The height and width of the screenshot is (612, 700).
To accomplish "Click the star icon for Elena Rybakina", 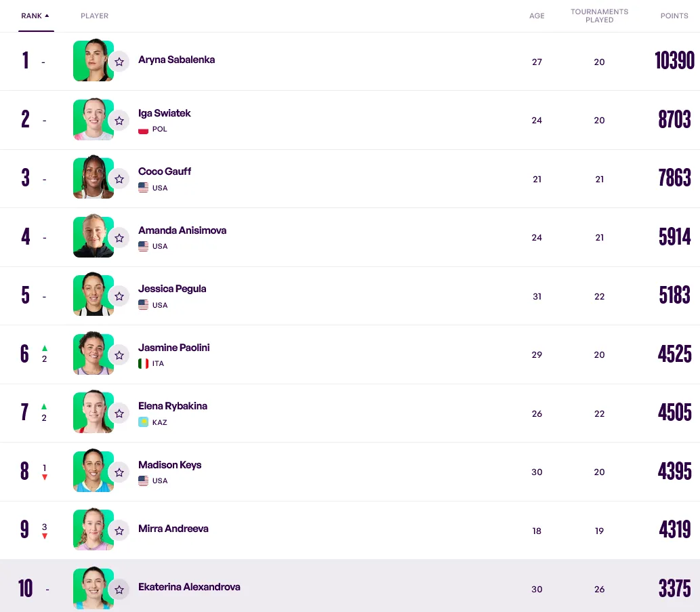I will (119, 413).
